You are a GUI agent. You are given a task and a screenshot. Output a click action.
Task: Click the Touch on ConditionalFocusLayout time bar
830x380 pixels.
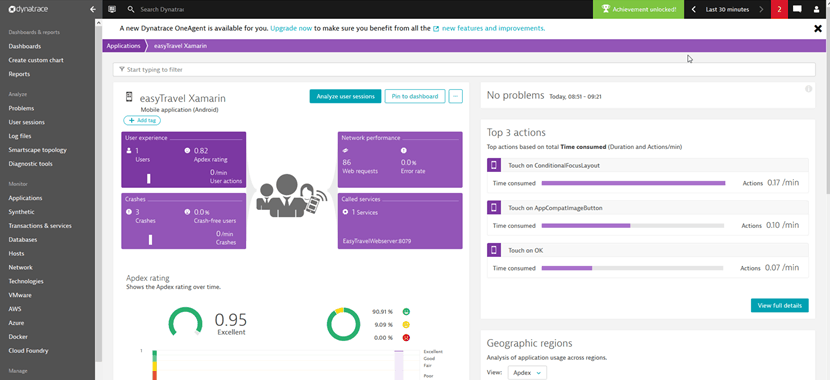coord(633,183)
